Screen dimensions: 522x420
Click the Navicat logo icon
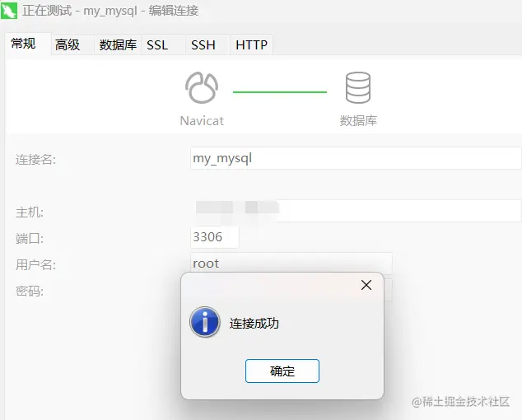point(202,87)
